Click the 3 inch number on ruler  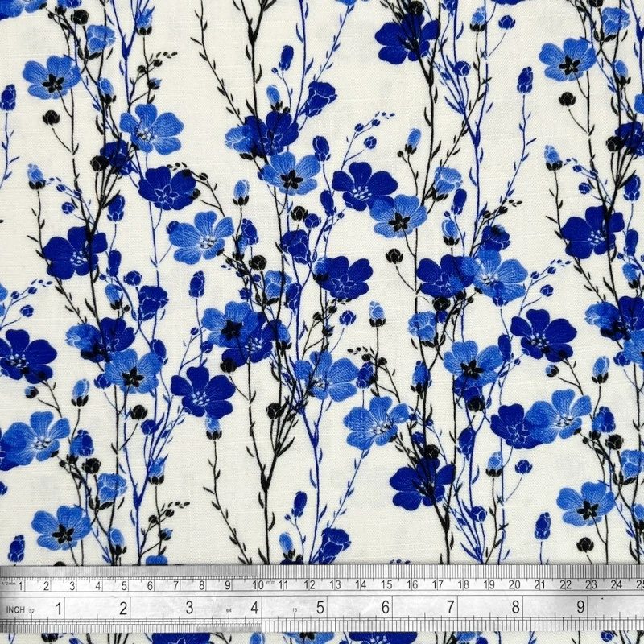click(189, 609)
